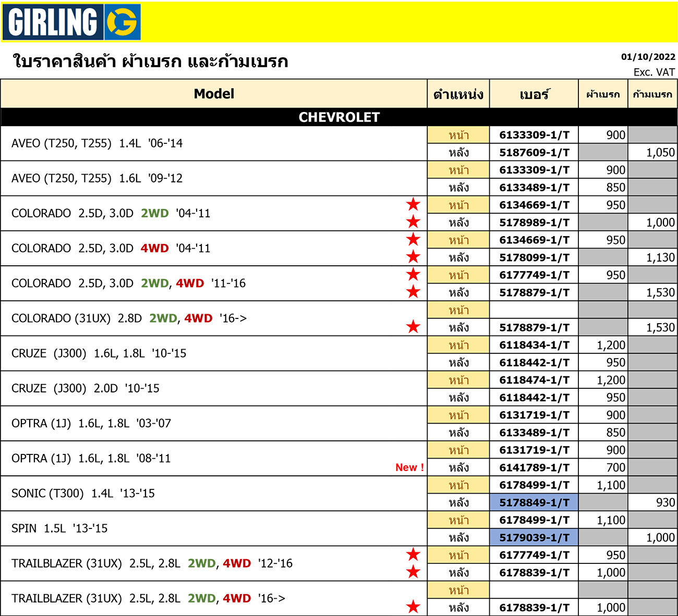Select the ตำแหน่ง column header

coord(458,94)
